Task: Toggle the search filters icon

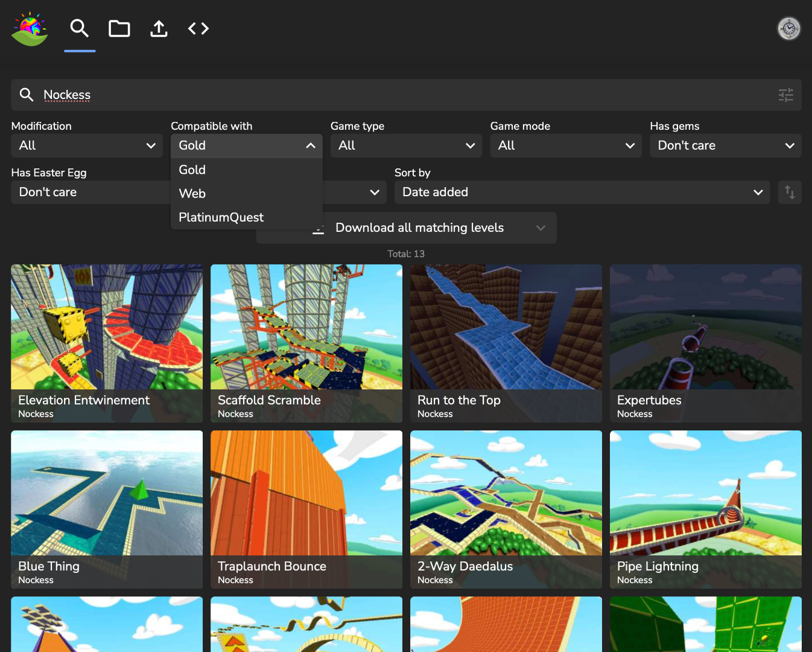Action: pos(785,95)
